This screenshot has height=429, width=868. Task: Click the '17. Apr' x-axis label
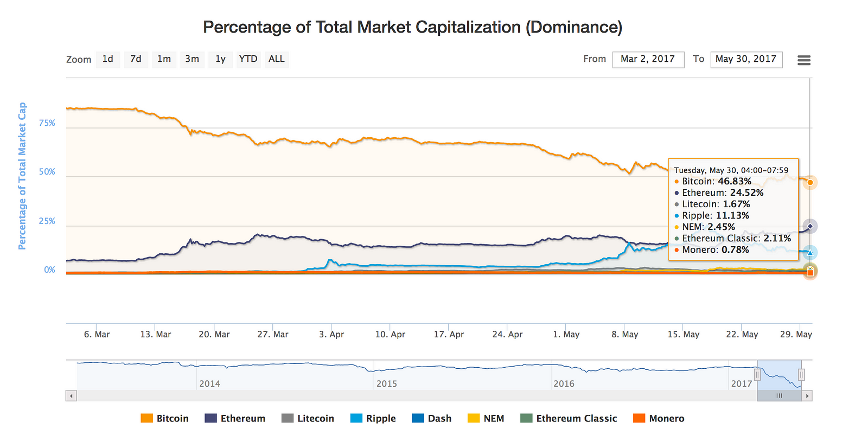449,334
